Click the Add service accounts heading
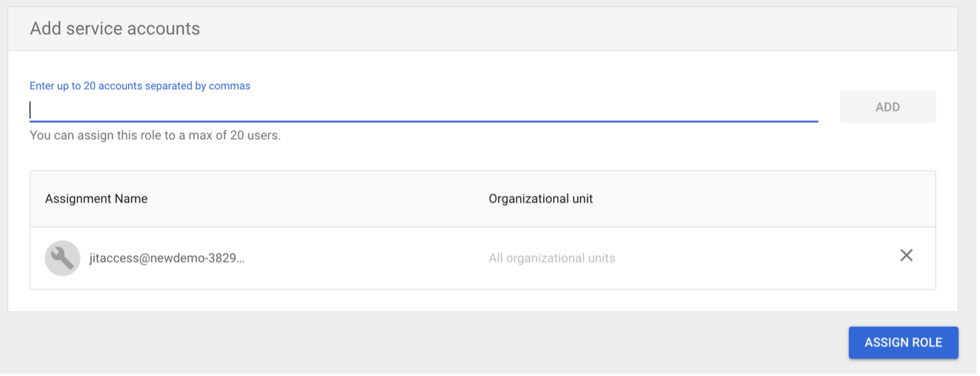Image resolution: width=980 pixels, height=376 pixels. pyautogui.click(x=115, y=29)
